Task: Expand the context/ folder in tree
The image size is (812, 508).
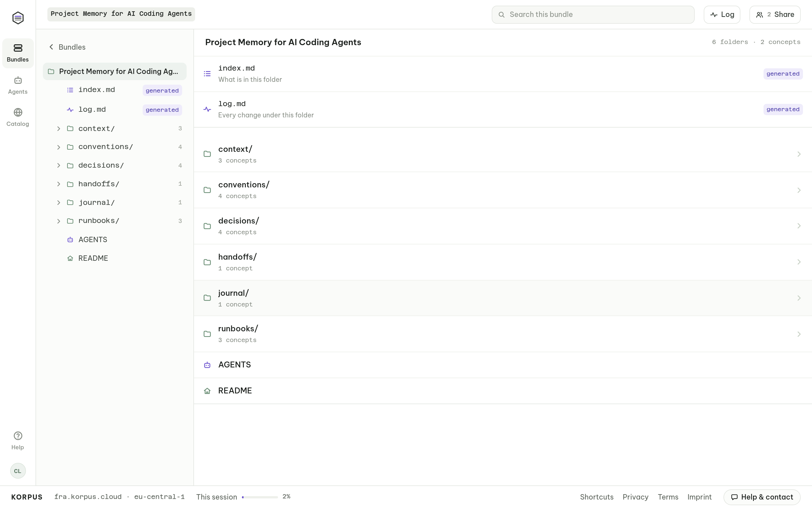Action: click(x=59, y=129)
